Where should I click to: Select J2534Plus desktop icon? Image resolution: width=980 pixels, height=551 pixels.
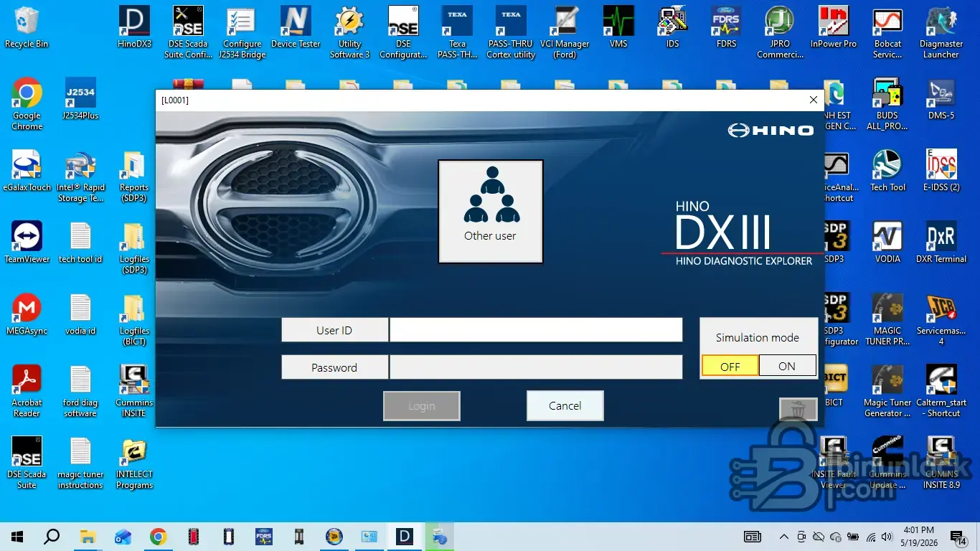(x=80, y=99)
